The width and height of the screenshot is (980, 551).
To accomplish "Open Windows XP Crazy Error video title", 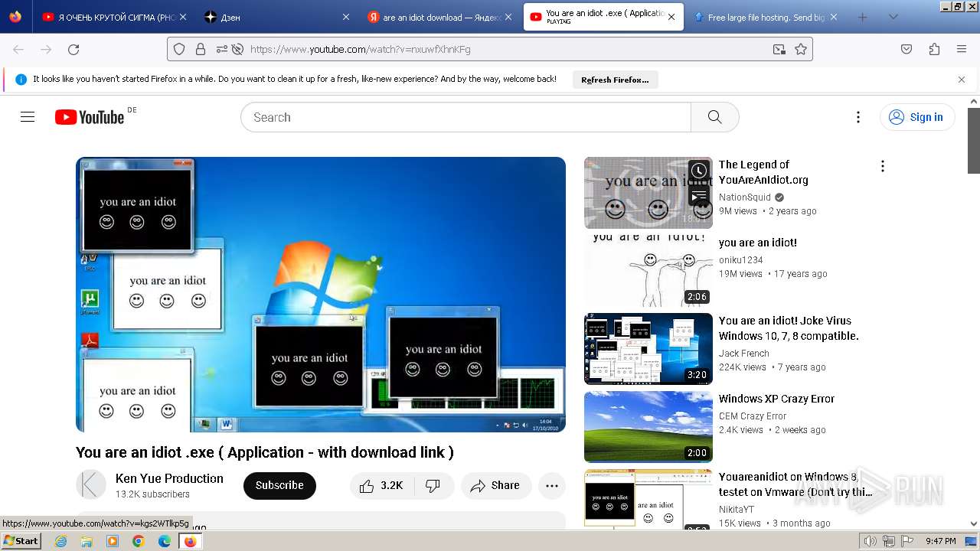I will click(x=776, y=399).
